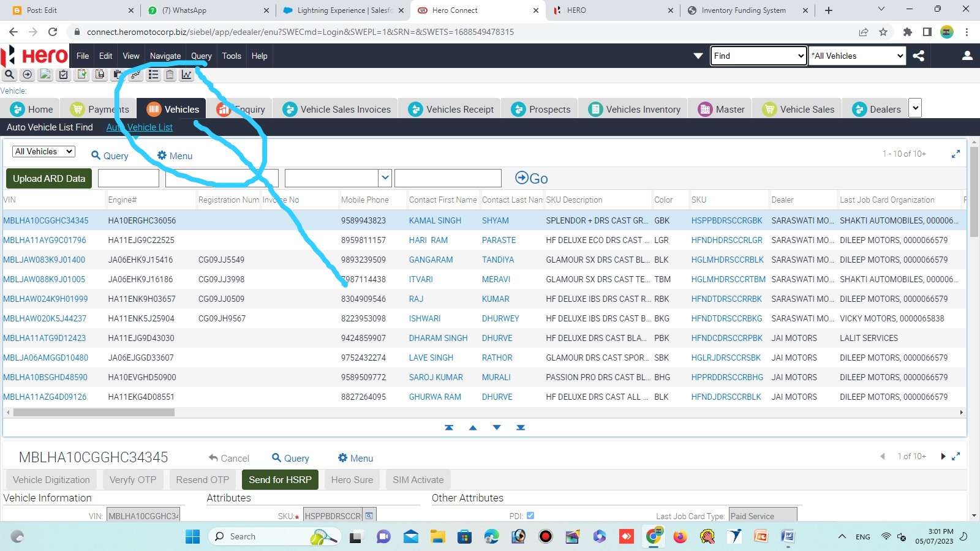Switch to the Home tab
This screenshot has width=980, height=551.
click(32, 109)
